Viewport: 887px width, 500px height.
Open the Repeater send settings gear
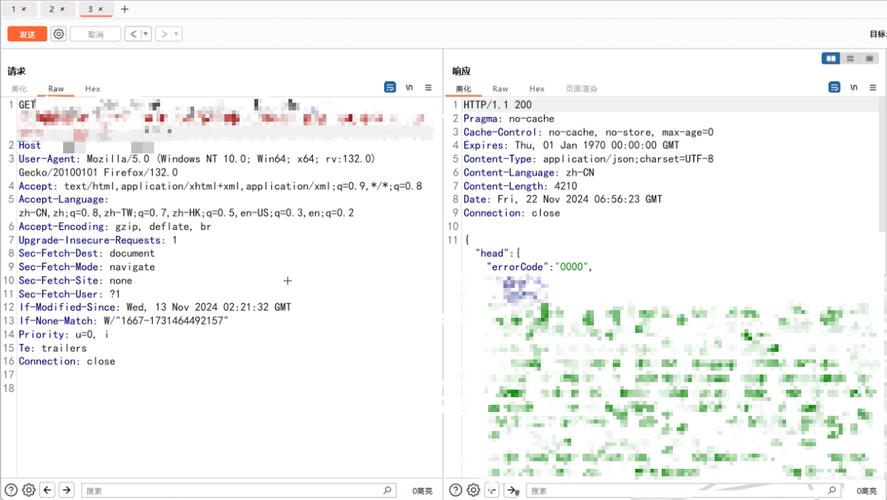[x=58, y=34]
